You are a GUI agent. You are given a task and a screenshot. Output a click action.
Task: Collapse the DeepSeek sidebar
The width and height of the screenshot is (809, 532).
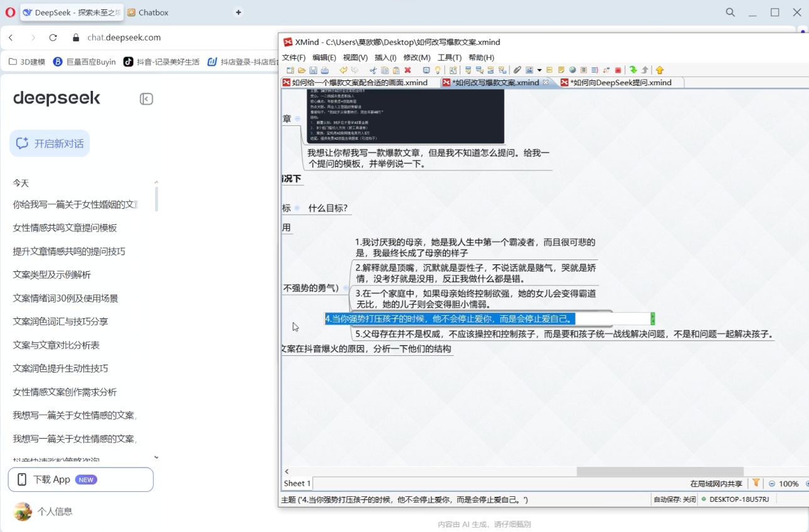pyautogui.click(x=146, y=99)
